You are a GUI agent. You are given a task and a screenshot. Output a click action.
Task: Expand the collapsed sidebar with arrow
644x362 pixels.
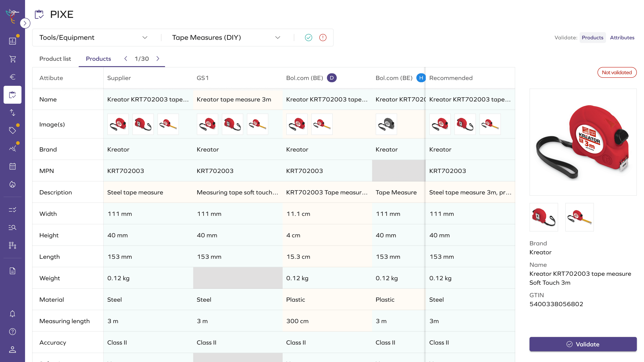[x=25, y=23]
